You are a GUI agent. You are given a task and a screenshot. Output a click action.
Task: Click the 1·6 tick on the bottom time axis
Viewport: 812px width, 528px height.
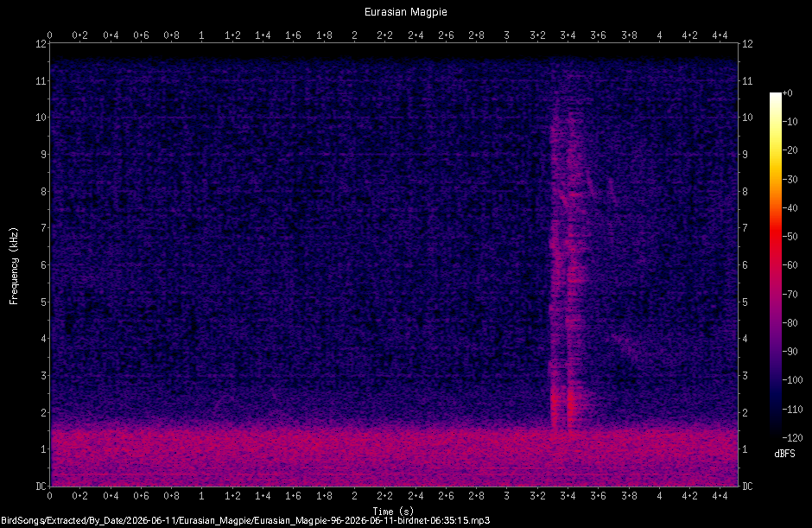pyautogui.click(x=293, y=496)
